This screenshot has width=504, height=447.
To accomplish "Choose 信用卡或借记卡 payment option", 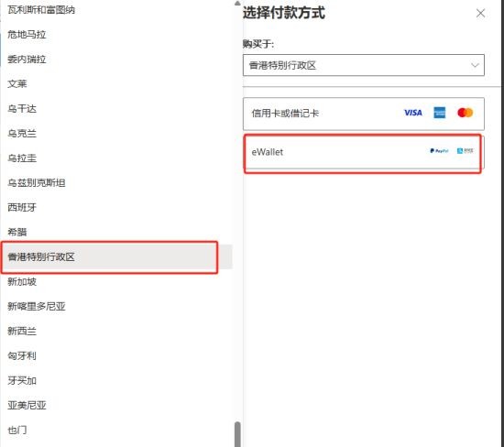I will (364, 114).
